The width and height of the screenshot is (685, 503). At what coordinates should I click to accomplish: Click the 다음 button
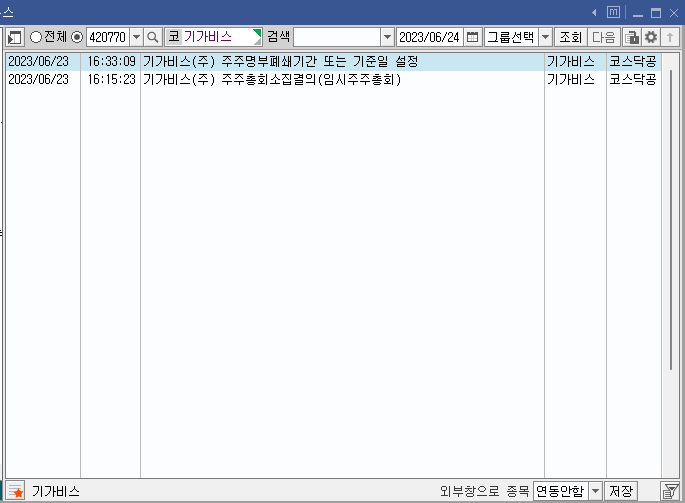coord(604,37)
